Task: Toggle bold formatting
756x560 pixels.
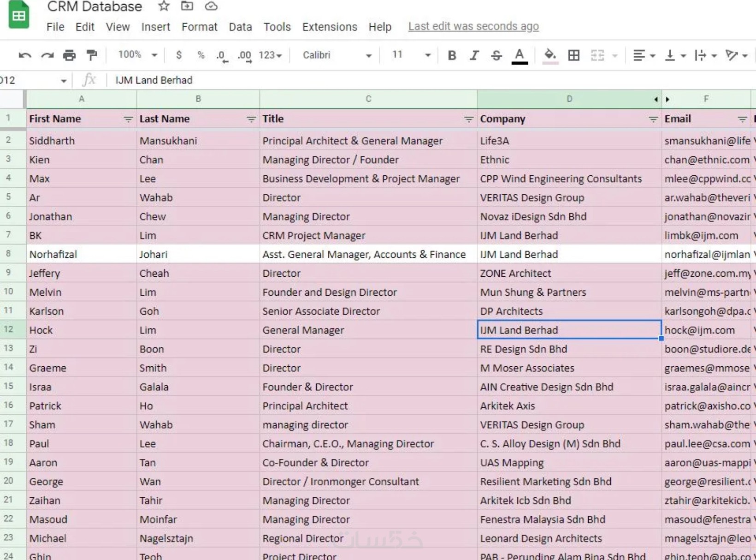Action: pyautogui.click(x=452, y=55)
